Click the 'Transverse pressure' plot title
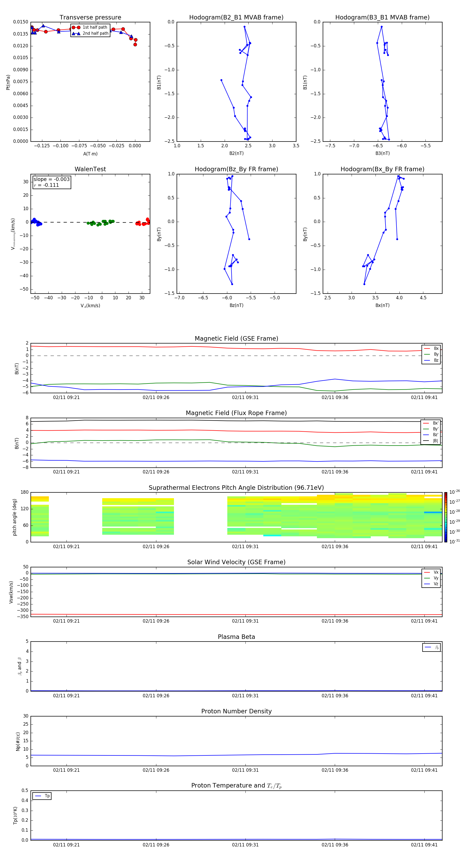 (90, 17)
